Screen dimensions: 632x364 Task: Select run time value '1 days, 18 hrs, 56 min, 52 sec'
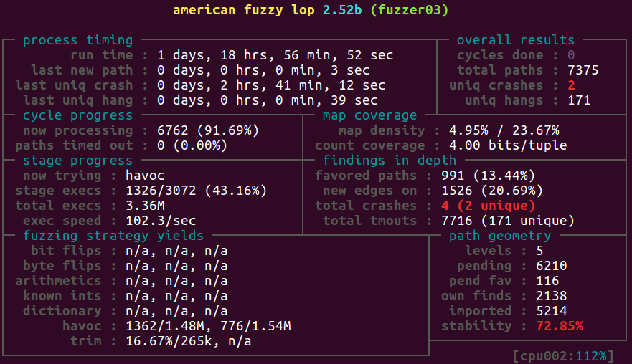[275, 55]
